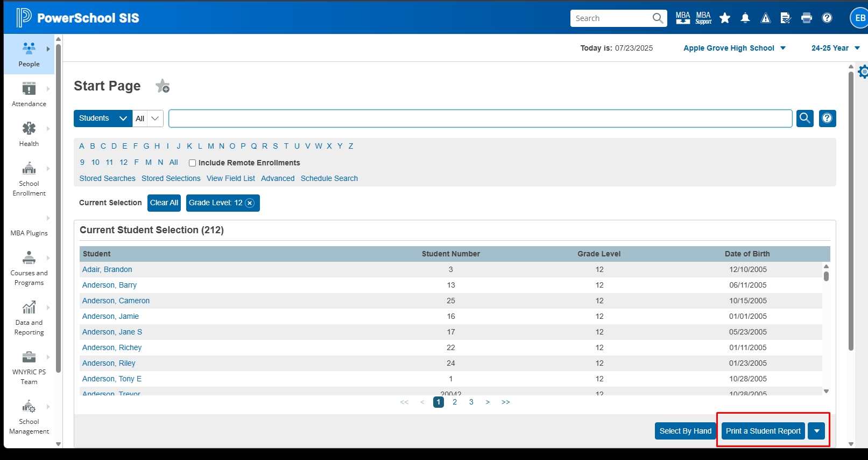Filter students by letter M
The image size is (868, 460).
(210, 146)
